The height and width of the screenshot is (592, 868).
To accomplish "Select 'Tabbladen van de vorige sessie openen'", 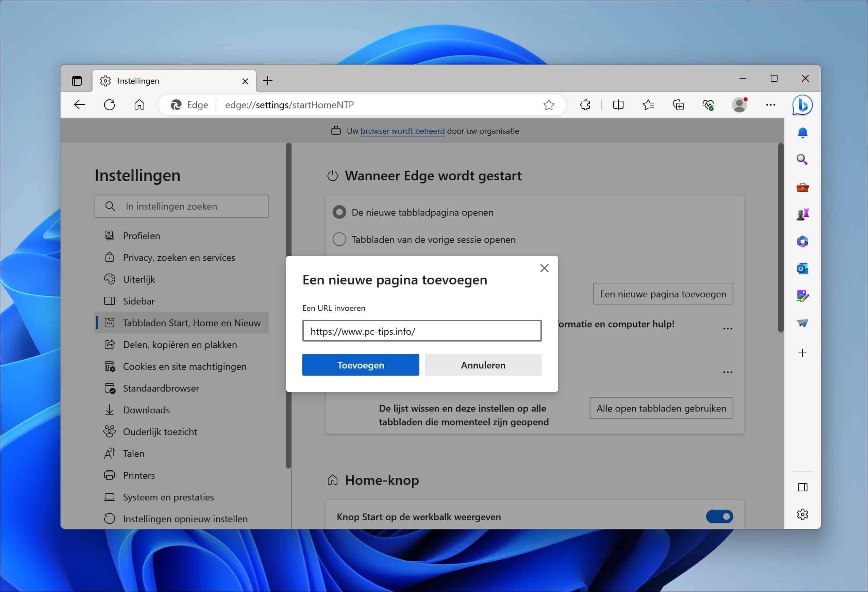I will tap(339, 240).
